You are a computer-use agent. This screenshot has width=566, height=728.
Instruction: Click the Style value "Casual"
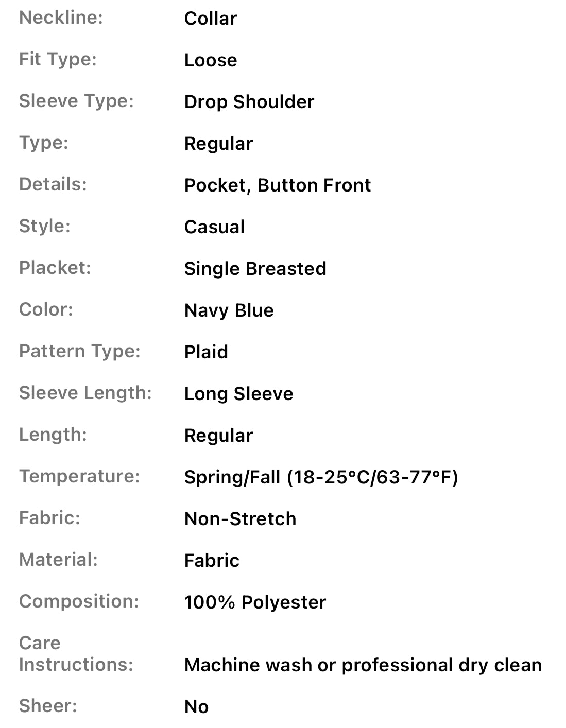click(214, 227)
